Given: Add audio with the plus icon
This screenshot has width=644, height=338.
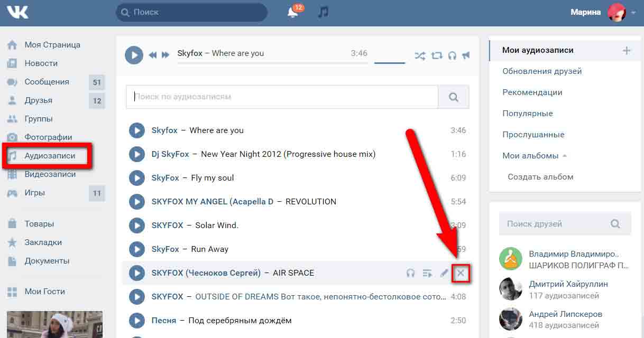Looking at the screenshot, I should [x=627, y=51].
